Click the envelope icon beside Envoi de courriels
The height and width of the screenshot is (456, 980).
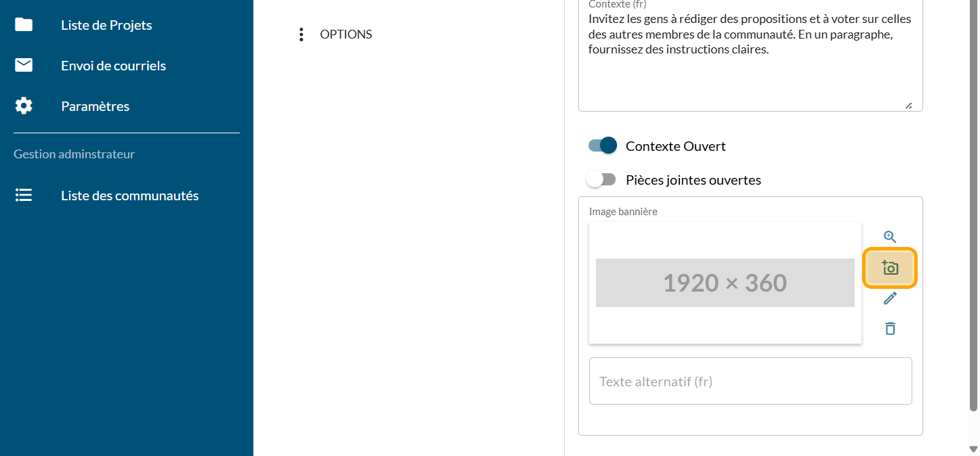click(24, 66)
